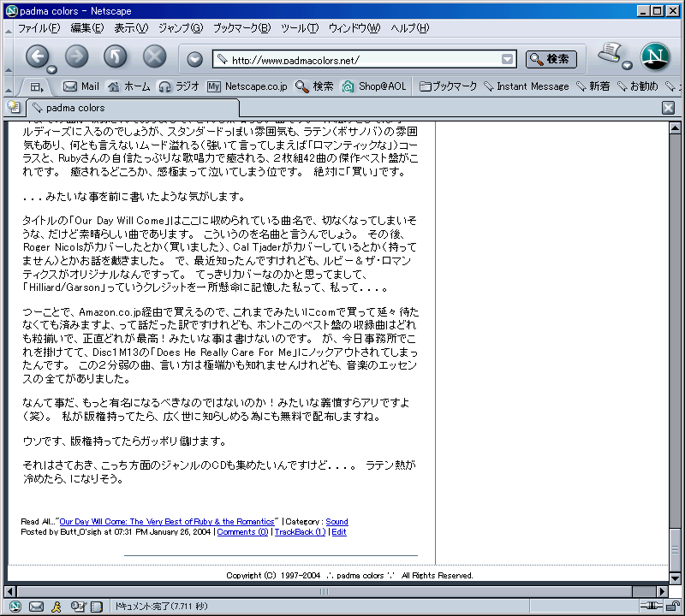Toggle the sidebar panel button on personal toolbar
This screenshot has height=616, width=685.
[37, 87]
